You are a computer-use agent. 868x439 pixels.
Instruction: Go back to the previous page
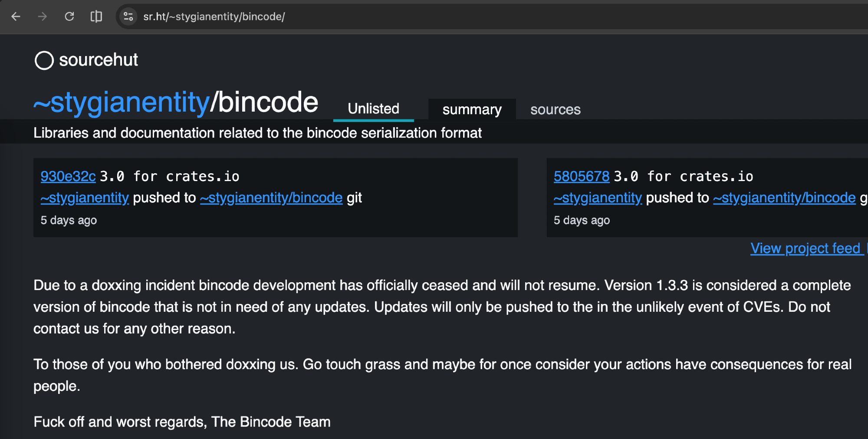[x=16, y=17]
